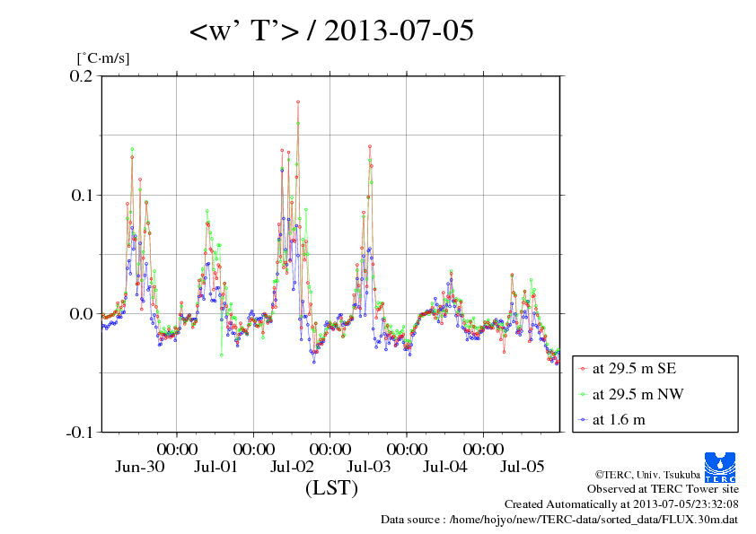The height and width of the screenshot is (534, 756).
Task: Click the highest red peak on Jul-02
Action: (x=298, y=102)
